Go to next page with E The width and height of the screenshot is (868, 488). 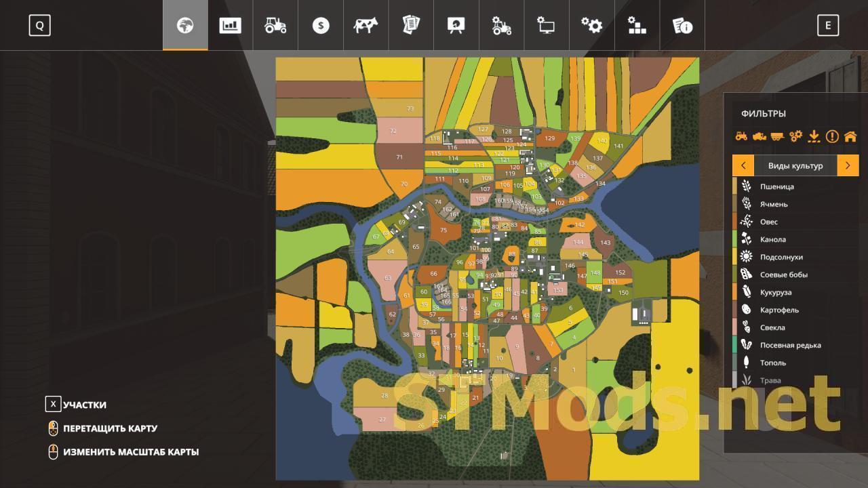coord(827,26)
